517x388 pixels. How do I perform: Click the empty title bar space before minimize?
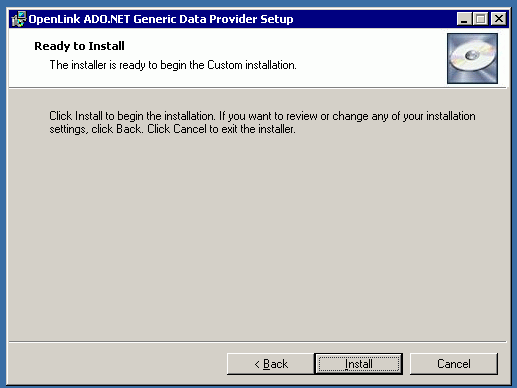click(x=373, y=19)
